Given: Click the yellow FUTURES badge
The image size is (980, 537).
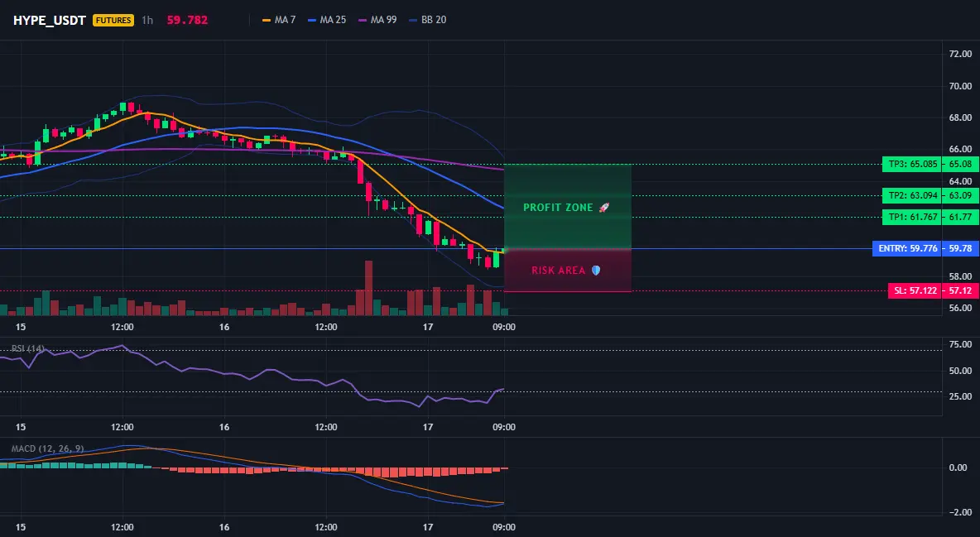Looking at the screenshot, I should coord(113,20).
